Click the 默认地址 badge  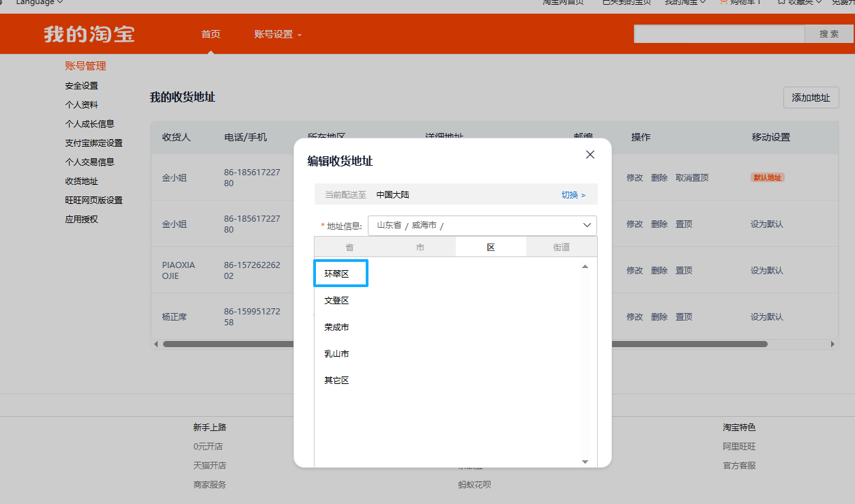coord(768,177)
